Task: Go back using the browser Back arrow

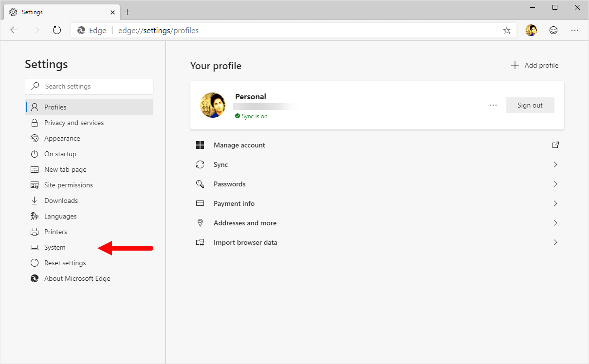Action: click(14, 30)
